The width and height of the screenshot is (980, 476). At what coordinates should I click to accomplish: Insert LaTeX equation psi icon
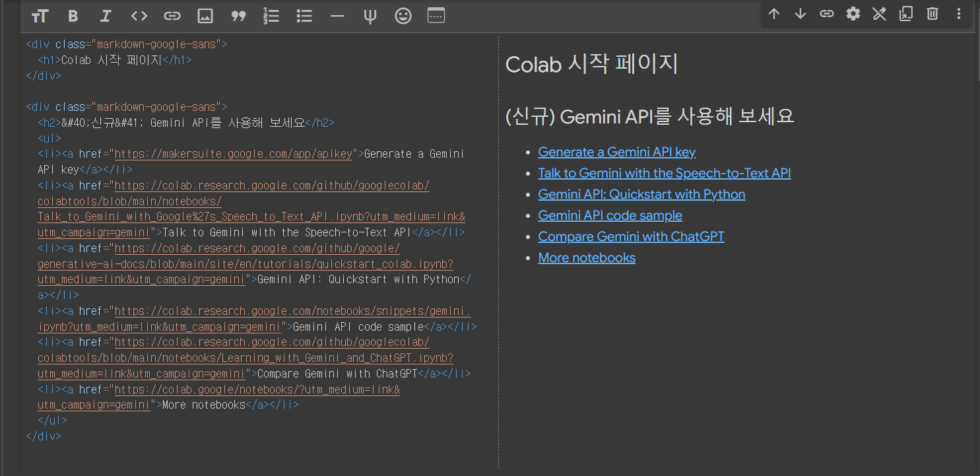(x=370, y=16)
